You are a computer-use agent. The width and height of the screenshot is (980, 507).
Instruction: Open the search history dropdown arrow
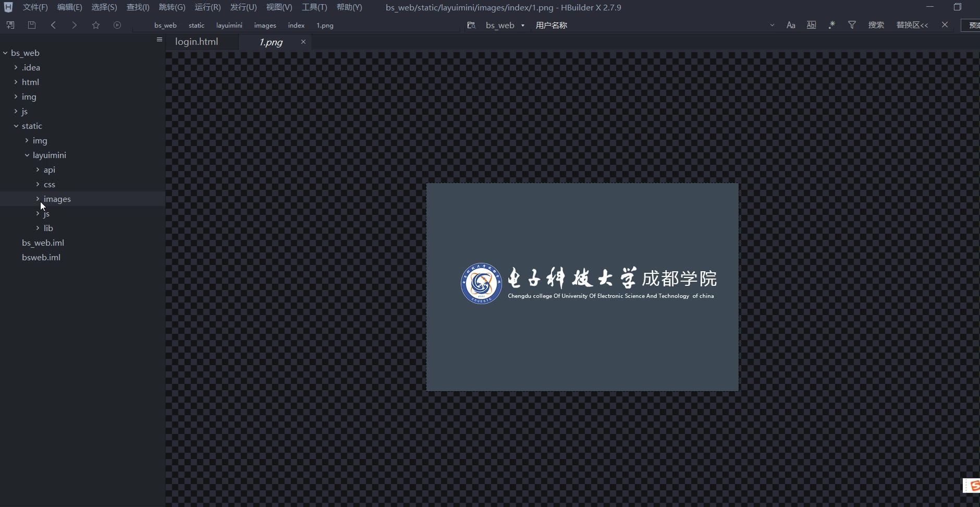tap(772, 25)
